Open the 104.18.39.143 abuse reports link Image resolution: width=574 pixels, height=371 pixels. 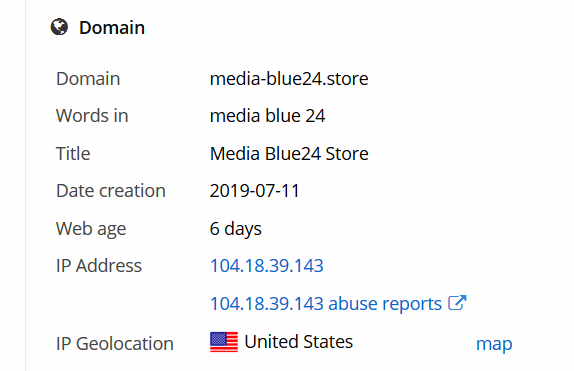326,304
